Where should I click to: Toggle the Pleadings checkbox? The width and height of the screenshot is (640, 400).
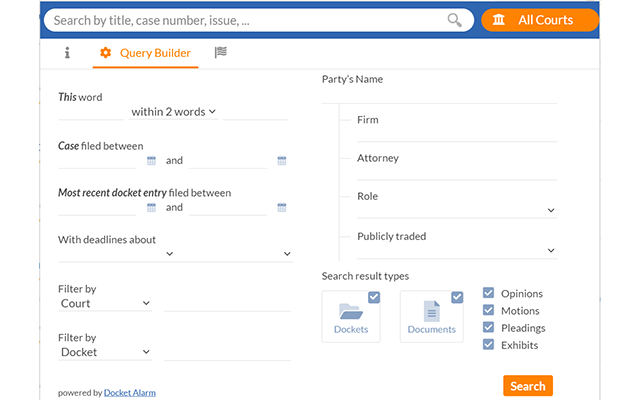click(x=489, y=327)
